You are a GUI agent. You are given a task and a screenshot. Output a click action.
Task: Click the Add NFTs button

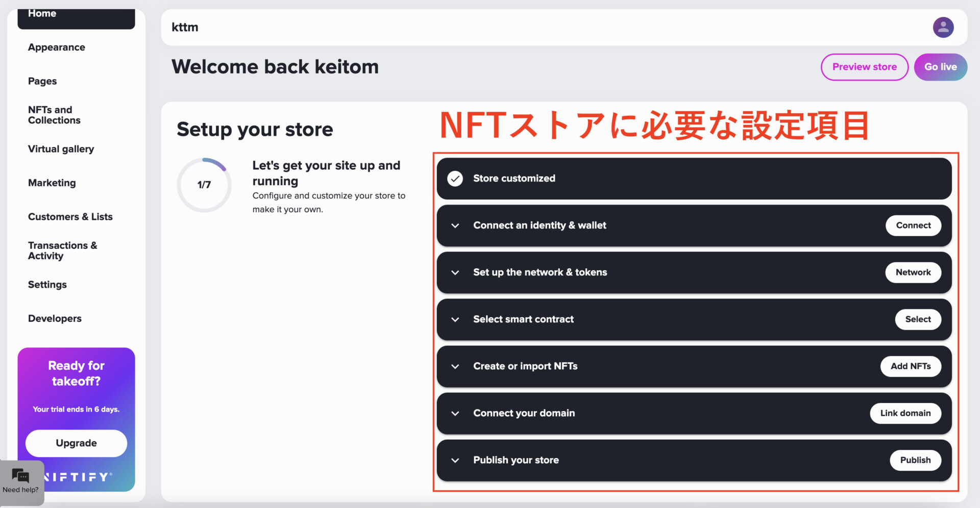pos(911,366)
